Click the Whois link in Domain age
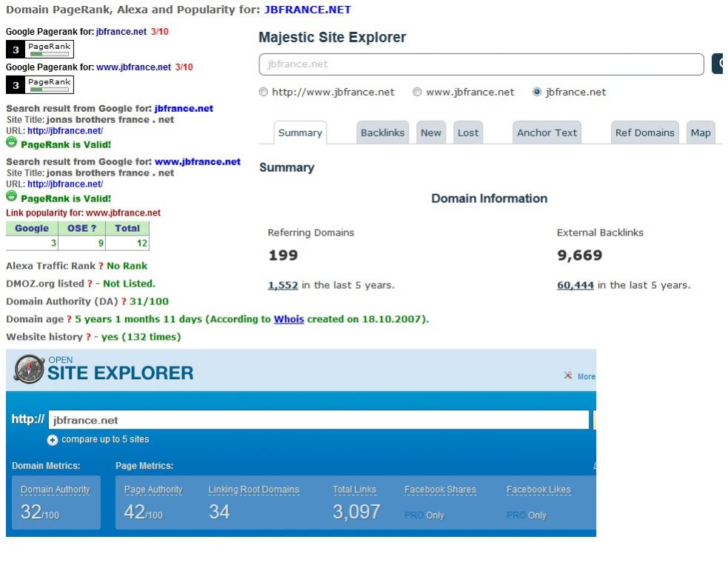 tap(289, 319)
